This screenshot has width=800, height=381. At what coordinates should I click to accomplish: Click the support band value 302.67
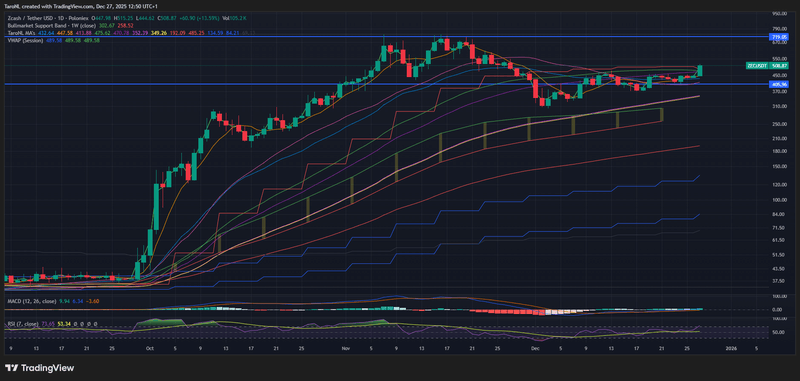pyautogui.click(x=107, y=26)
